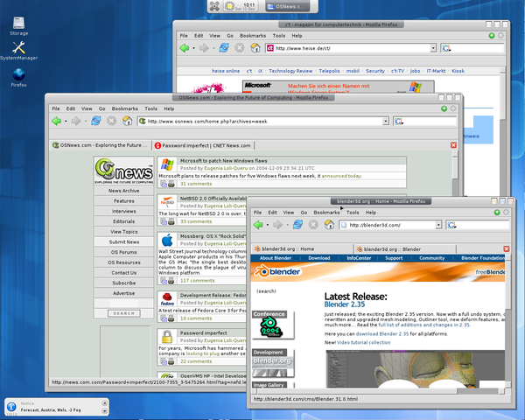The height and width of the screenshot is (420, 525).
Task: Click the weather clock applet in top panel
Action: (x=242, y=6)
